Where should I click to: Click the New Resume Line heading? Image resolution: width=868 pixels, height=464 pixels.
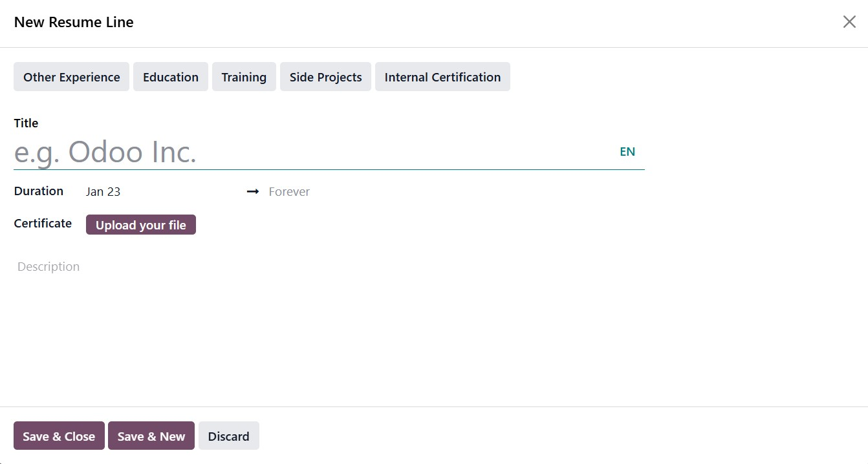pyautogui.click(x=74, y=22)
